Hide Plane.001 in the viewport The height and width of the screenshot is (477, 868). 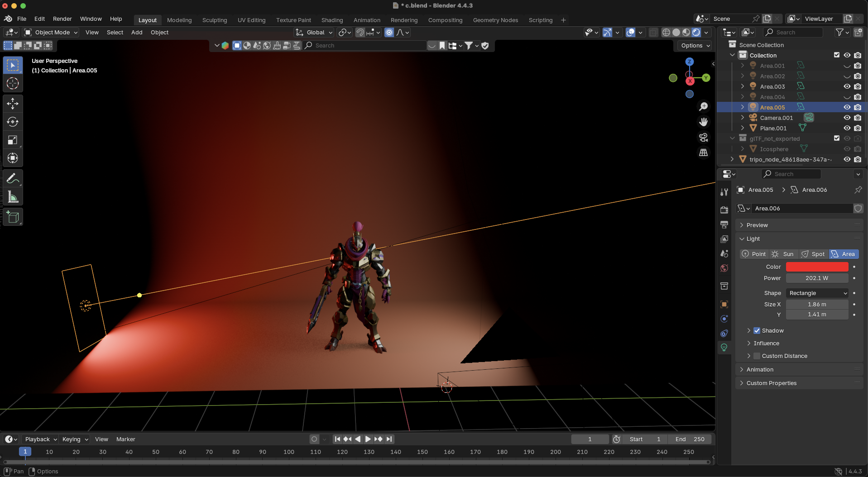click(847, 128)
